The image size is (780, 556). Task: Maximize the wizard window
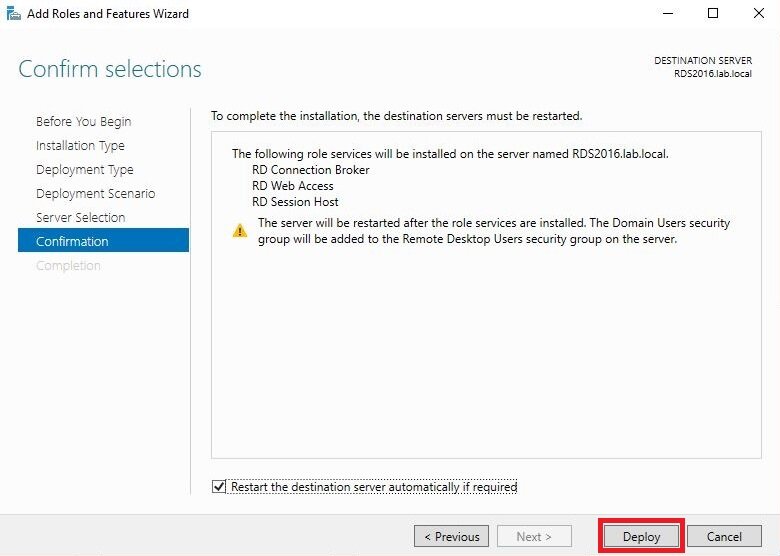pyautogui.click(x=713, y=13)
